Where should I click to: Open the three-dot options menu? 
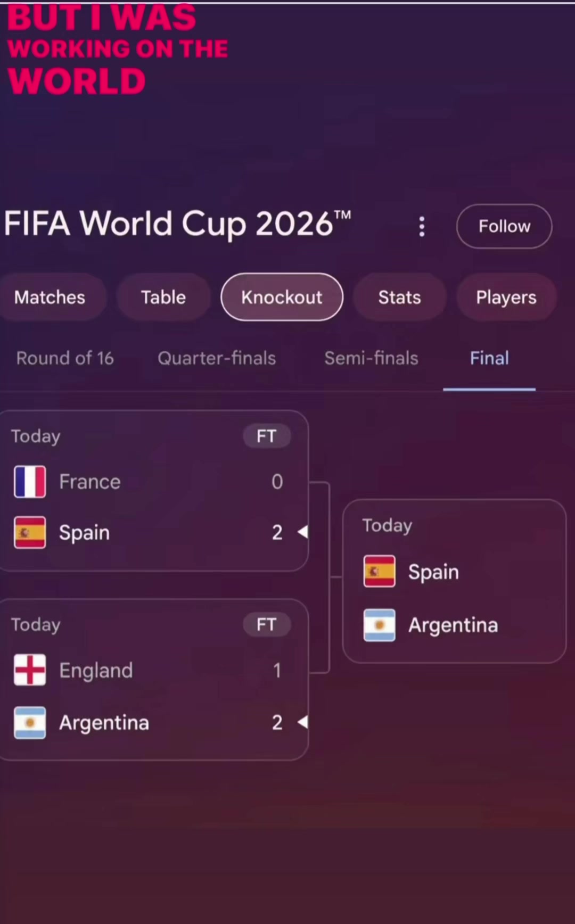point(422,226)
